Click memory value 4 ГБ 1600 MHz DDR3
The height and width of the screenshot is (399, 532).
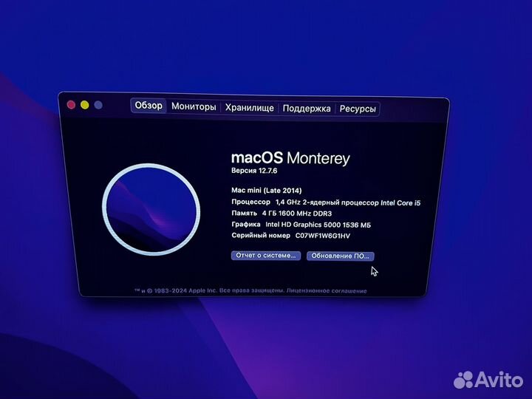click(x=297, y=214)
